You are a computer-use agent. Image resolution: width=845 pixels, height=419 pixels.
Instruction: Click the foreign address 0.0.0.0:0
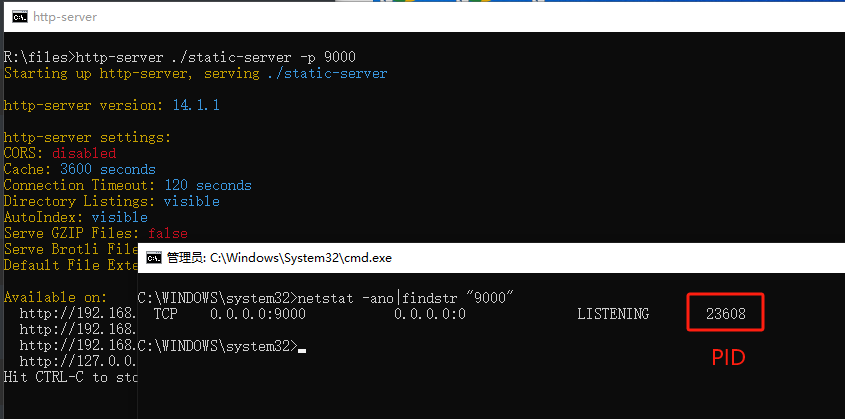pos(430,313)
